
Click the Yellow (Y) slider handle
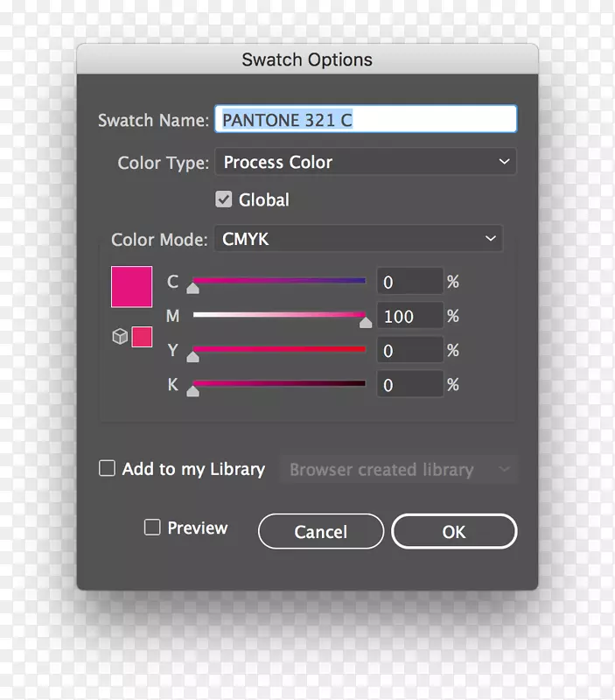(x=193, y=355)
